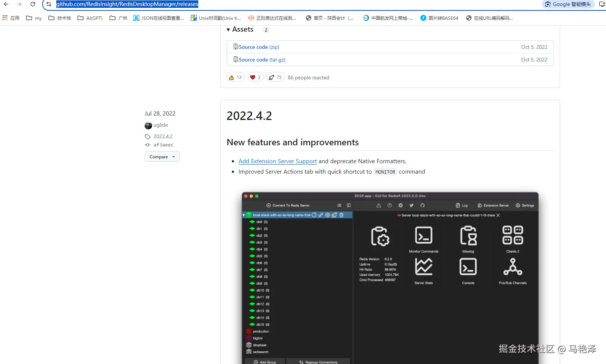The image size is (606, 364).
Task: Open the 2022.4.2 tag in the sidebar
Action: [x=163, y=136]
